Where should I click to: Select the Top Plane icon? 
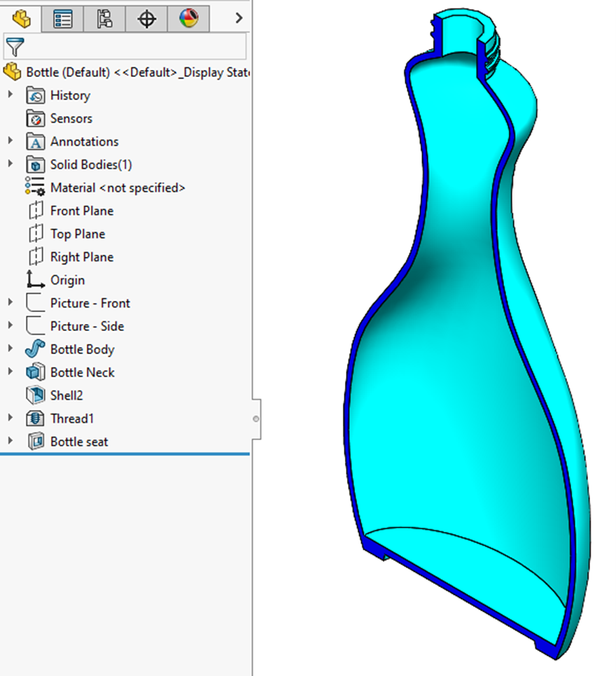point(35,234)
